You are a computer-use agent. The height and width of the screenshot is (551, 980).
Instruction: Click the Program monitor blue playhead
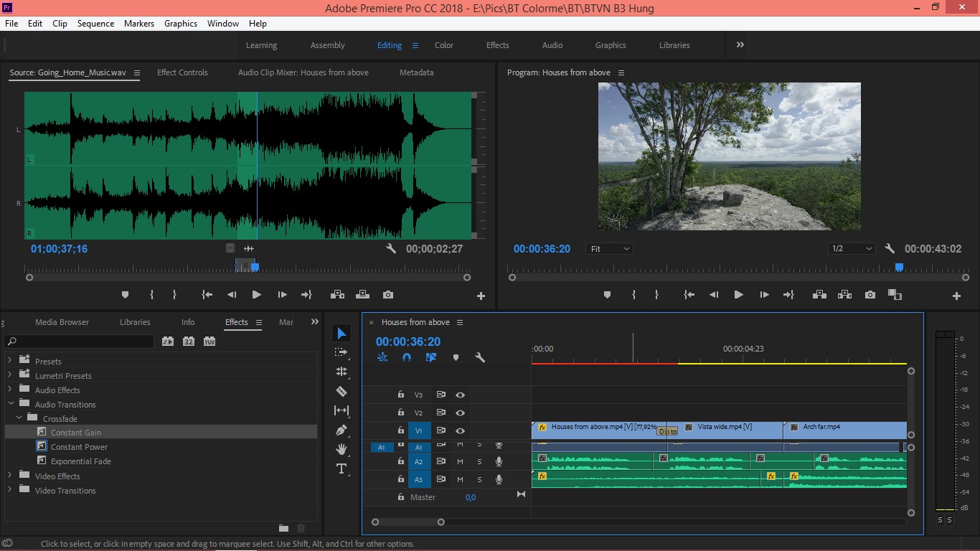coord(899,268)
